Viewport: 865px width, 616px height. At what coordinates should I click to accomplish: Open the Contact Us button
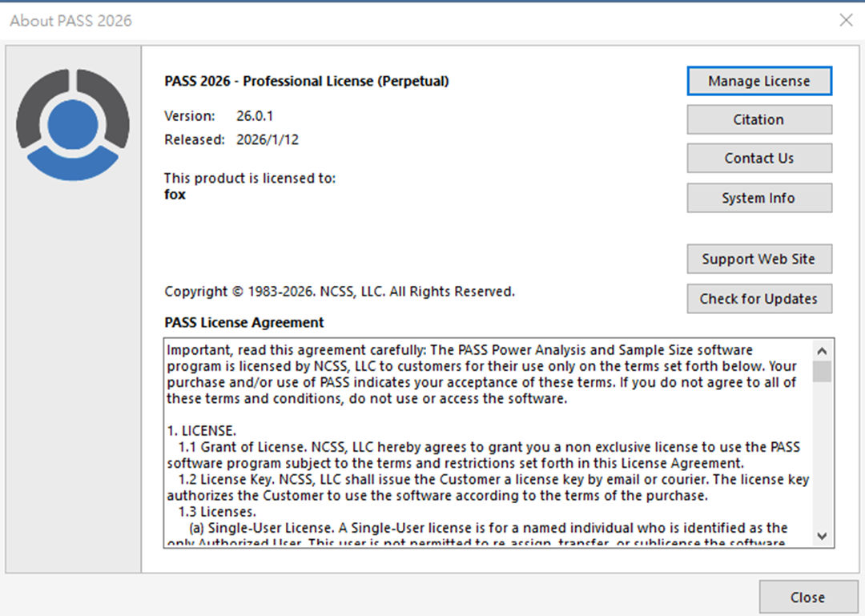pyautogui.click(x=759, y=159)
